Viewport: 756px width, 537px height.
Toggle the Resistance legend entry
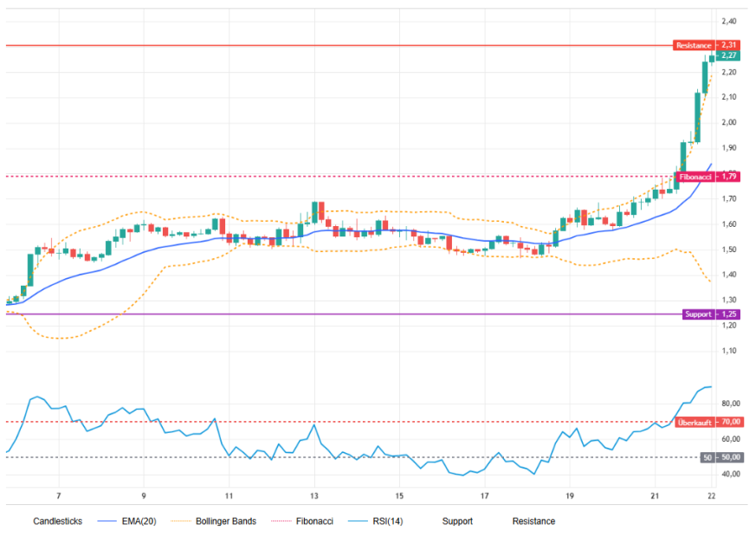[533, 521]
